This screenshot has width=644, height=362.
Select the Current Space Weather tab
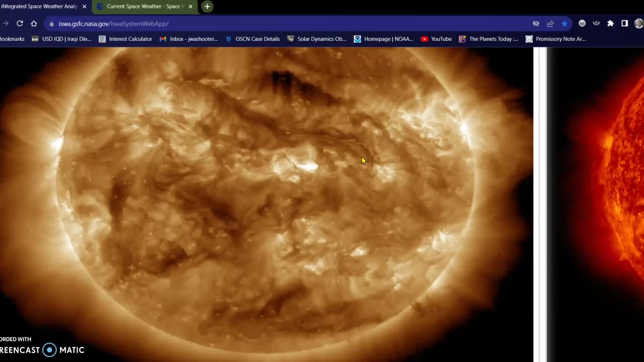click(143, 7)
